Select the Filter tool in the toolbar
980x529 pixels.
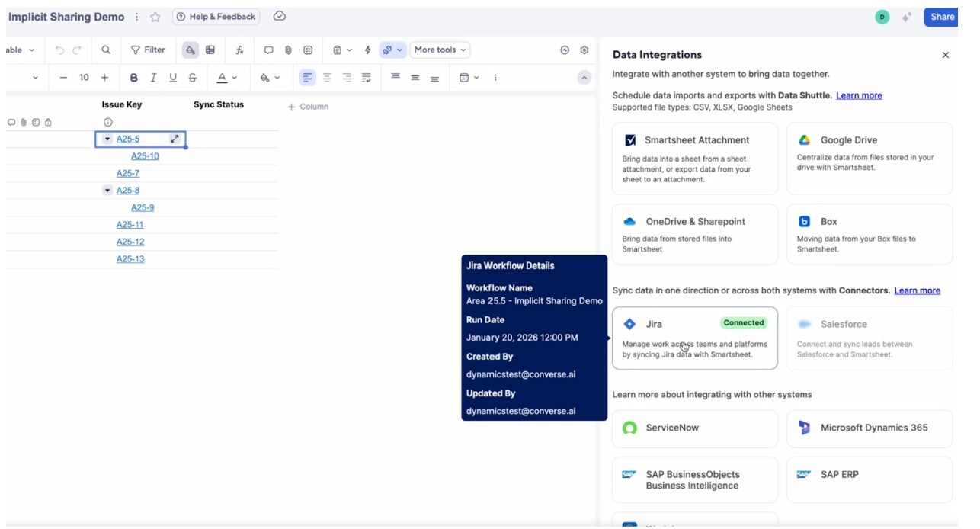click(149, 50)
